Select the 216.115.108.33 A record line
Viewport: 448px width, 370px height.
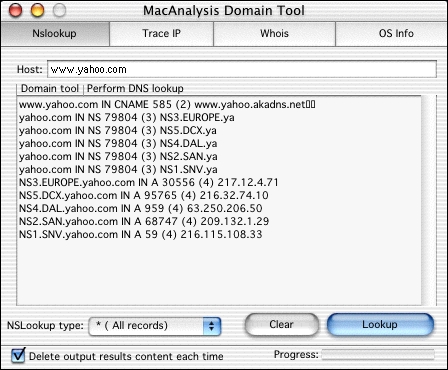141,235
